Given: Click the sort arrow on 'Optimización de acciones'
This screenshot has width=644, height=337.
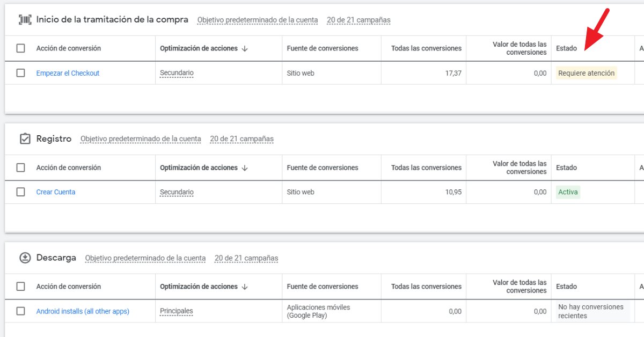Looking at the screenshot, I should [x=244, y=48].
